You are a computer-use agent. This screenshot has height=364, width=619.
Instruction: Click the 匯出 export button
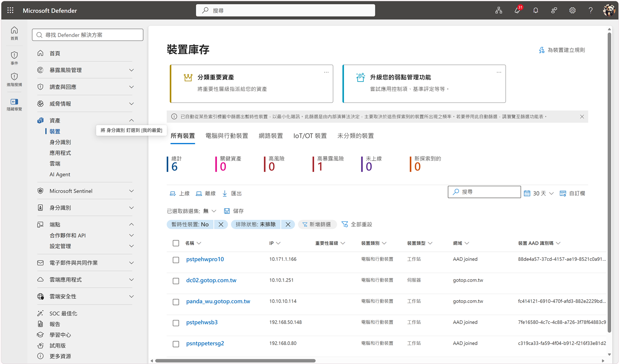click(232, 194)
